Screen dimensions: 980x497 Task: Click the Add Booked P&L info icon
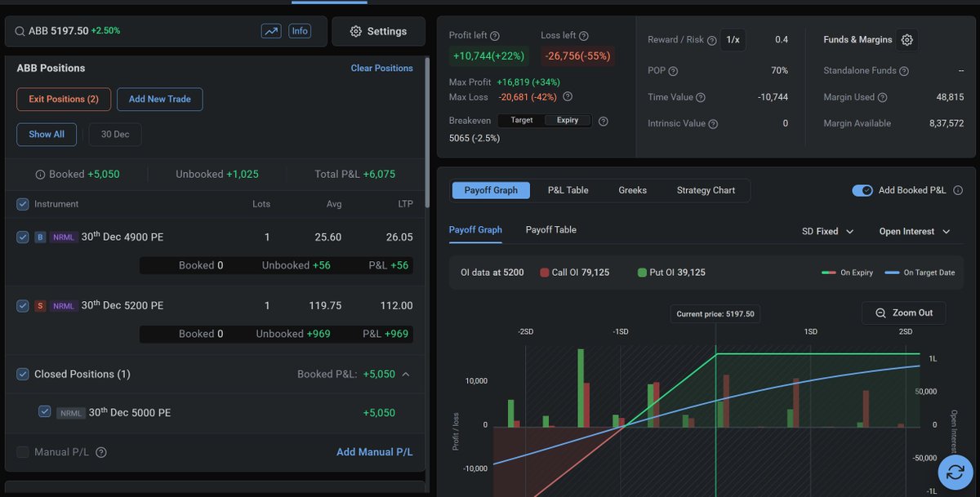point(958,190)
